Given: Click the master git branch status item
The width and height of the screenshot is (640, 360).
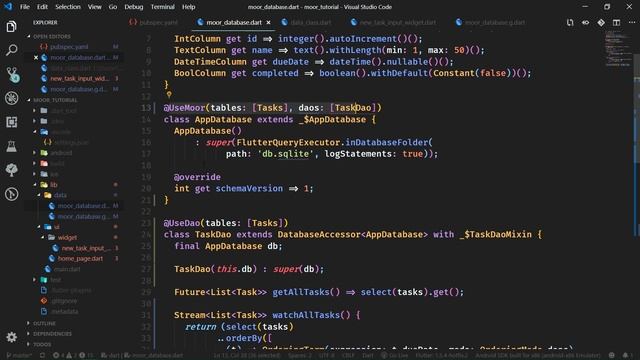Looking at the screenshot, I should click(19, 356).
